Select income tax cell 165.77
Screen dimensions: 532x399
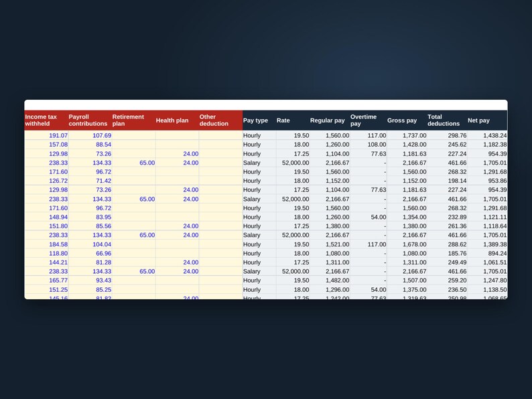point(46,281)
